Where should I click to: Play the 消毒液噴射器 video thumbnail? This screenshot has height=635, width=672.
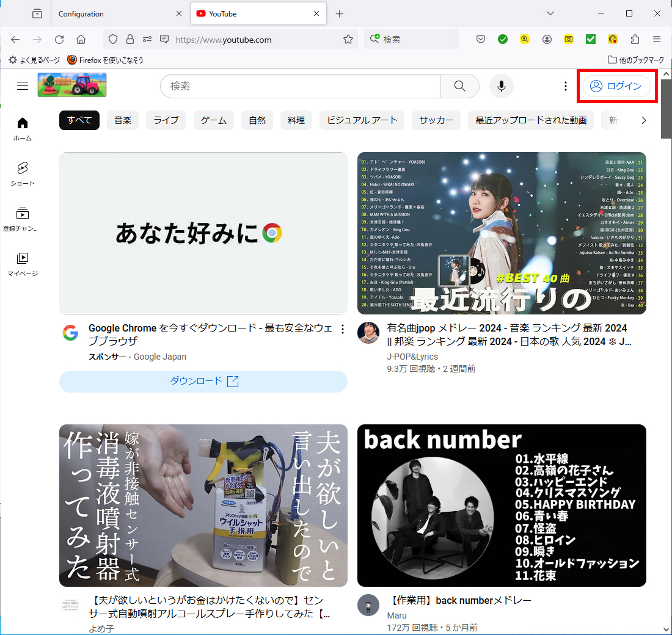tap(203, 505)
